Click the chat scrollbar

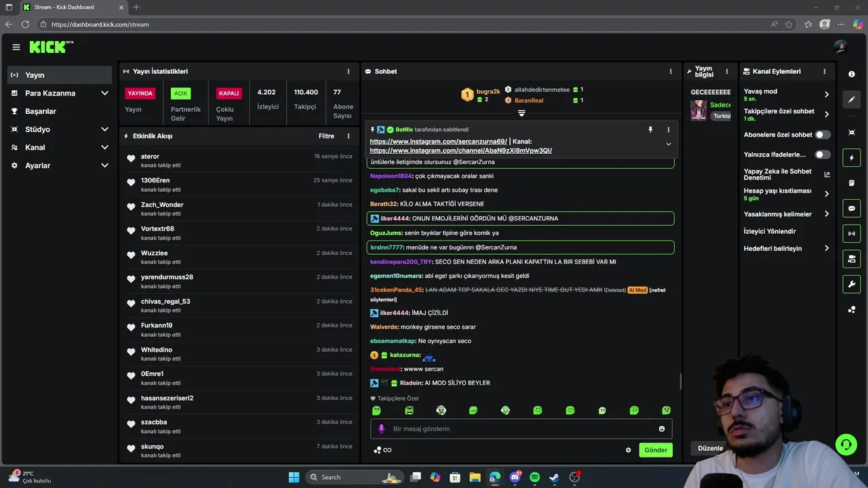(x=680, y=381)
